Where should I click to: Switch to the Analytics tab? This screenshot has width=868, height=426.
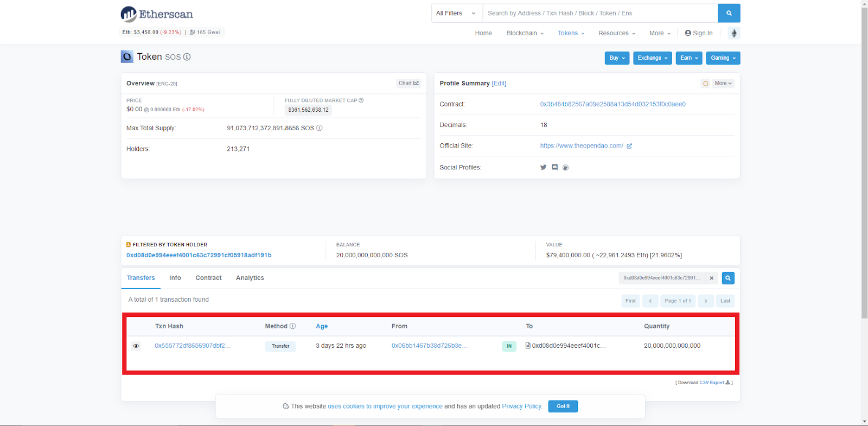coord(250,278)
